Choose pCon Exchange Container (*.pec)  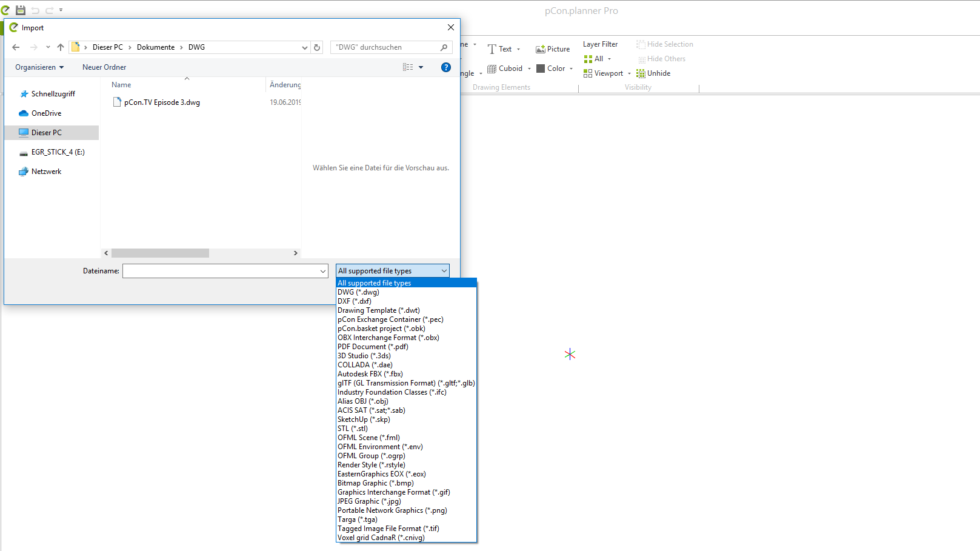[407, 319]
